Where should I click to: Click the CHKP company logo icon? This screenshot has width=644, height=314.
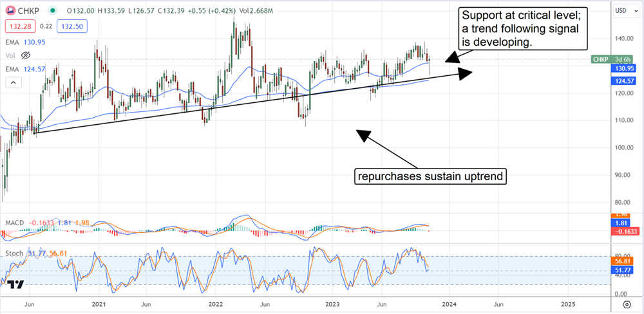click(x=10, y=10)
